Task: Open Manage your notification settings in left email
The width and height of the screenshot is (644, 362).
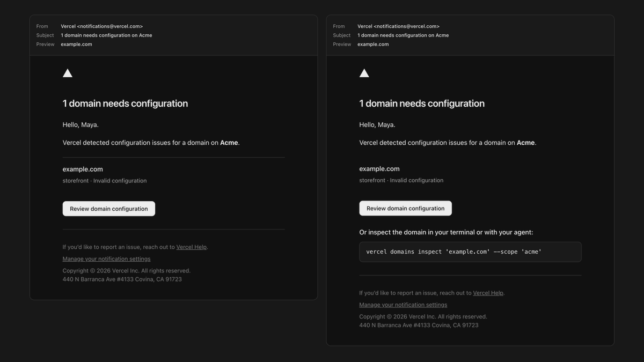Action: pyautogui.click(x=107, y=259)
